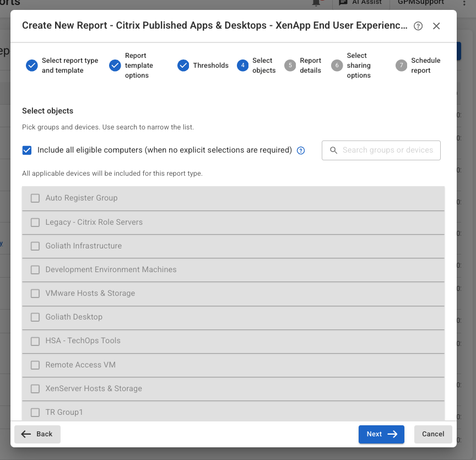Check the Development Environment Machines checkbox
476x460 pixels.
pos(35,269)
